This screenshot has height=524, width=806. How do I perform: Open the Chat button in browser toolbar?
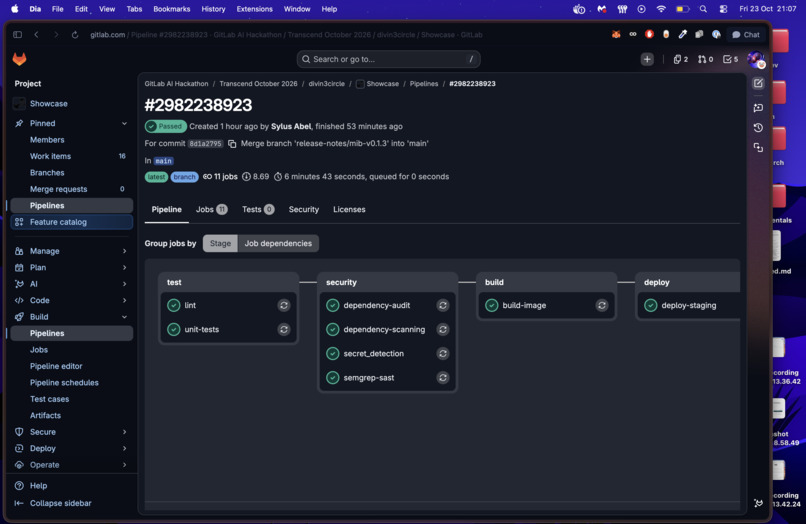pyautogui.click(x=745, y=34)
